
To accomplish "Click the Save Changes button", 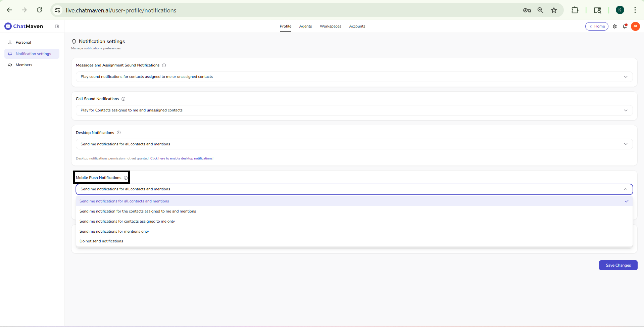I will 618,265.
